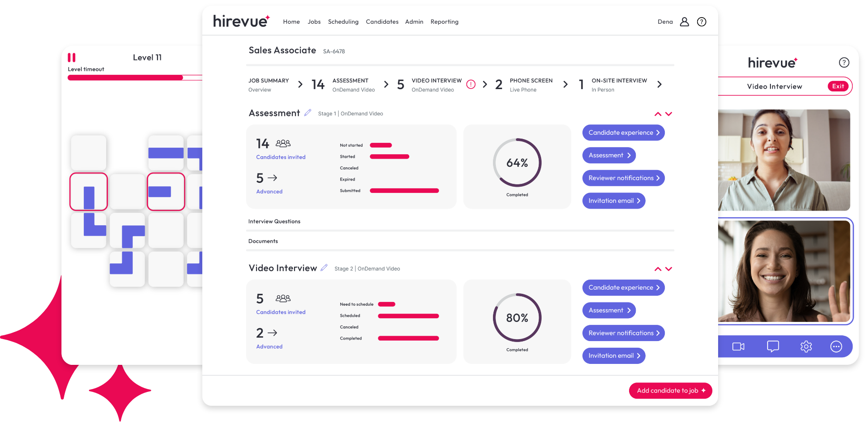Click the Level timeout progress bar
868x422 pixels.
pos(135,78)
